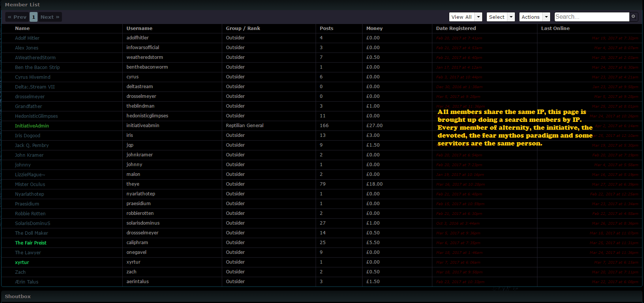Click the Shoutbox panel header

18,297
